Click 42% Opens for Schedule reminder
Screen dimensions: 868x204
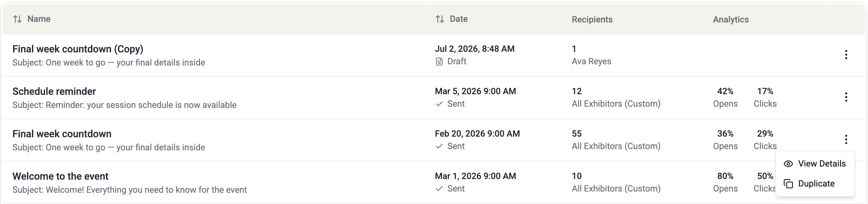(x=725, y=98)
